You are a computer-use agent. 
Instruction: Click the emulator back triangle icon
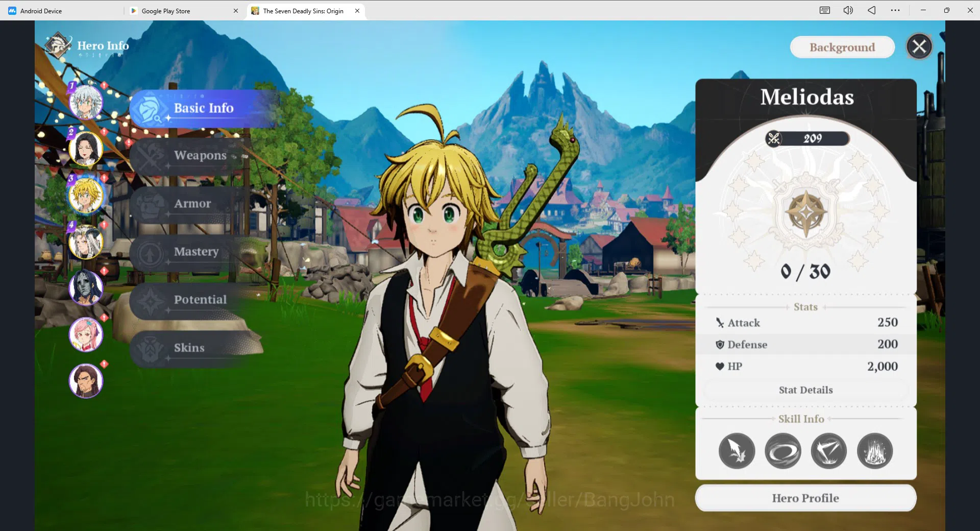pyautogui.click(x=871, y=10)
